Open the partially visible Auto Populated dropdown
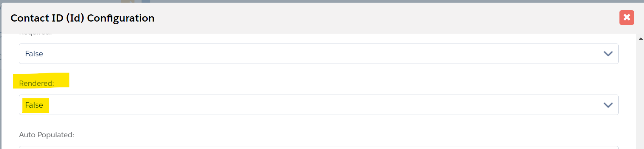Screen dimensions: 644x149 tap(318, 147)
